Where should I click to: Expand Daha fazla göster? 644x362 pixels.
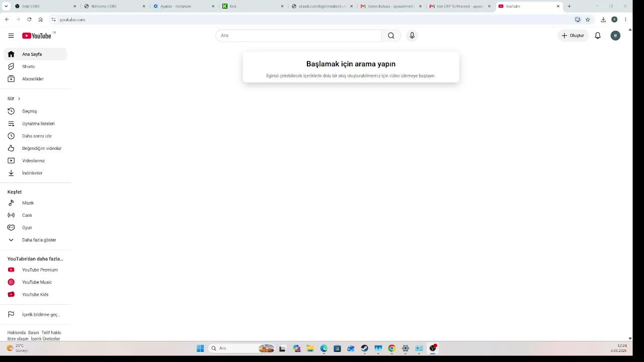35,240
